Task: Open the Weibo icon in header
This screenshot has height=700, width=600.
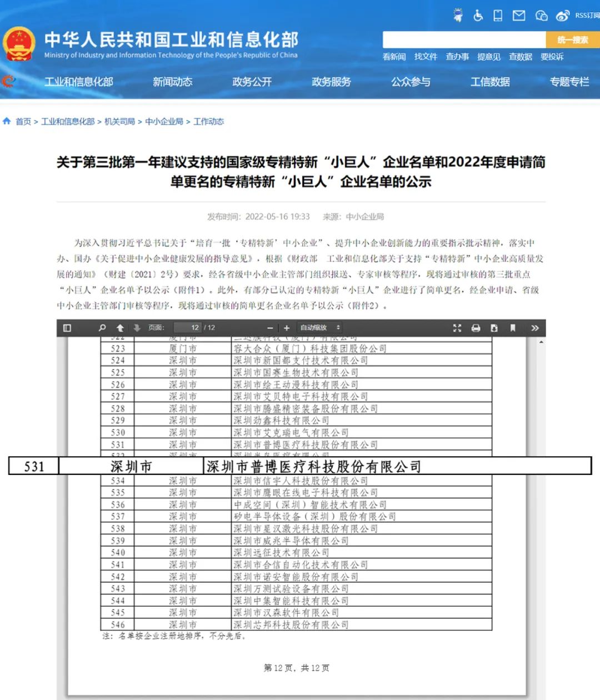Action: (562, 16)
